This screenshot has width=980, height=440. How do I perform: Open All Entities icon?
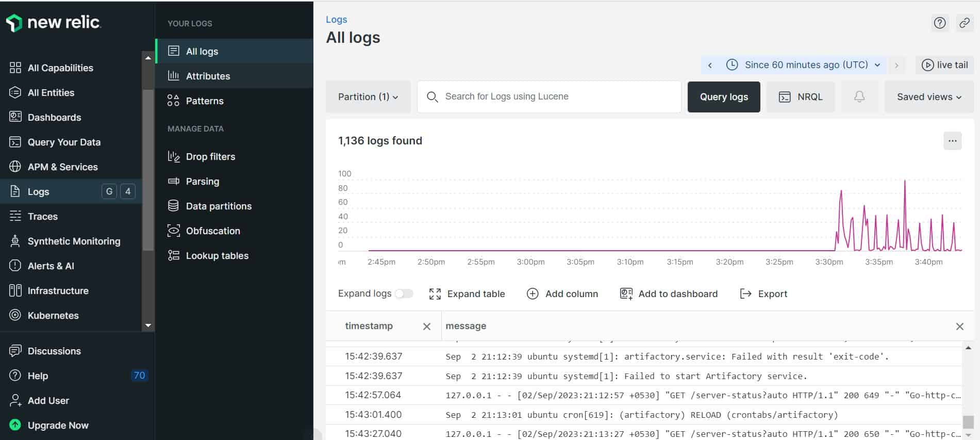15,92
